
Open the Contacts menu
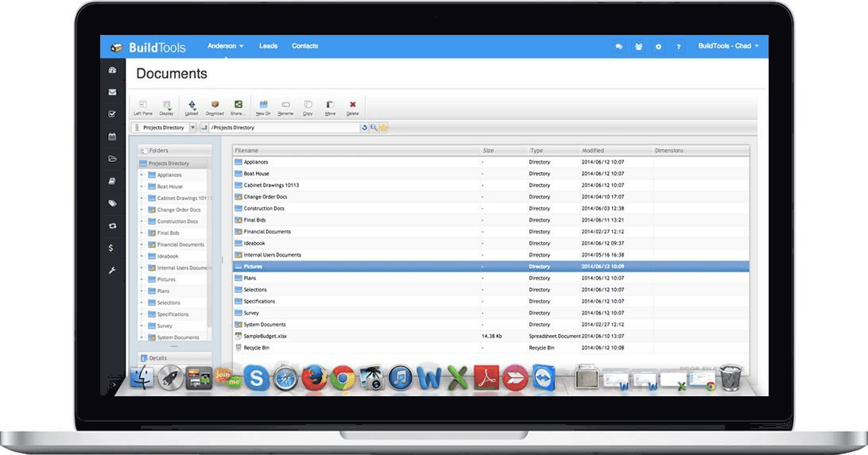pyautogui.click(x=305, y=46)
